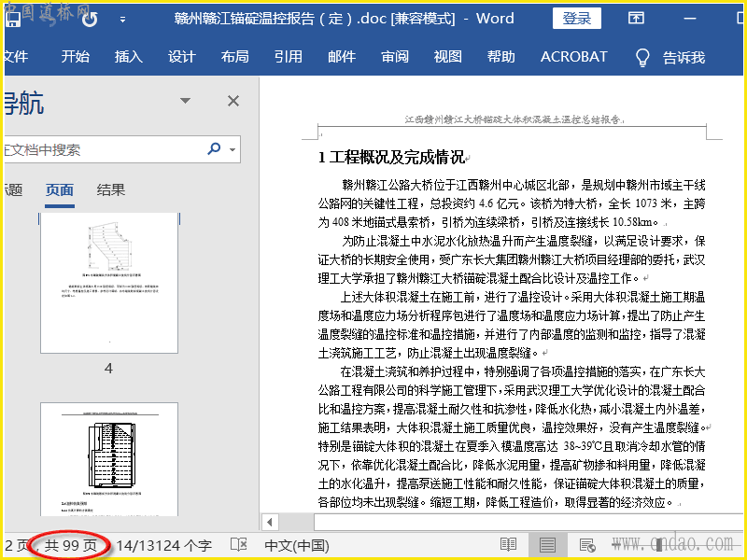Switch to Print Layout view

pos(548,544)
